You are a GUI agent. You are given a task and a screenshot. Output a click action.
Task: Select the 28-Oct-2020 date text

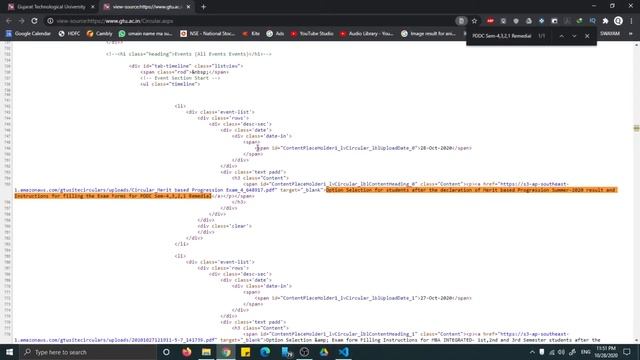pyautogui.click(x=436, y=148)
